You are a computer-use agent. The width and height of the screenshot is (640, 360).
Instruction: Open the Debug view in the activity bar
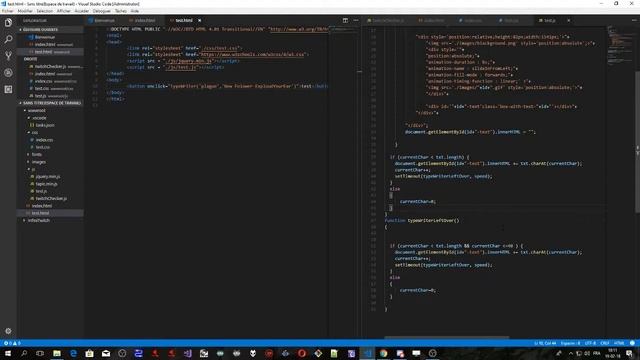8,73
